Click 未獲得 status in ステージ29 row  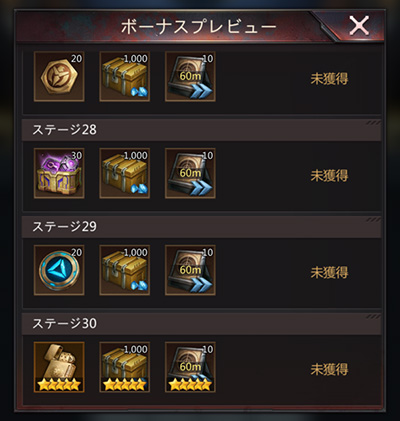click(x=329, y=273)
